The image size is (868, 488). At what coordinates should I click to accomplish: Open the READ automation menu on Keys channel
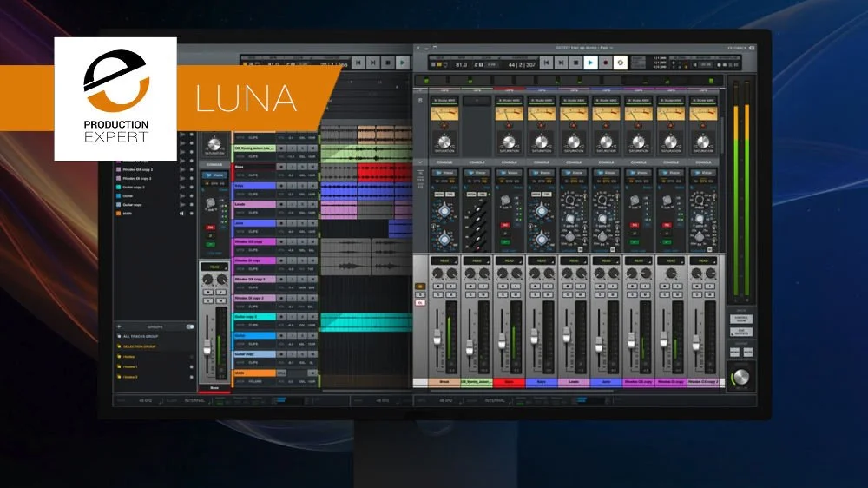(x=542, y=260)
